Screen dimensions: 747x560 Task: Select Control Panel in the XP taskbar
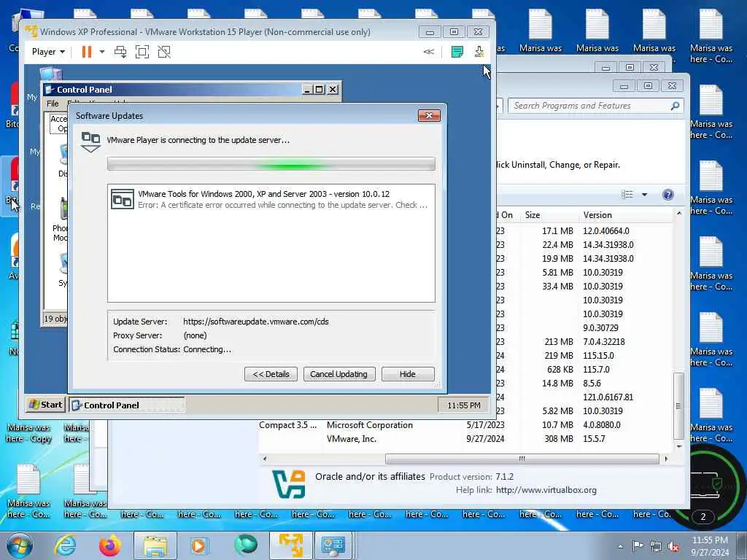pos(127,405)
